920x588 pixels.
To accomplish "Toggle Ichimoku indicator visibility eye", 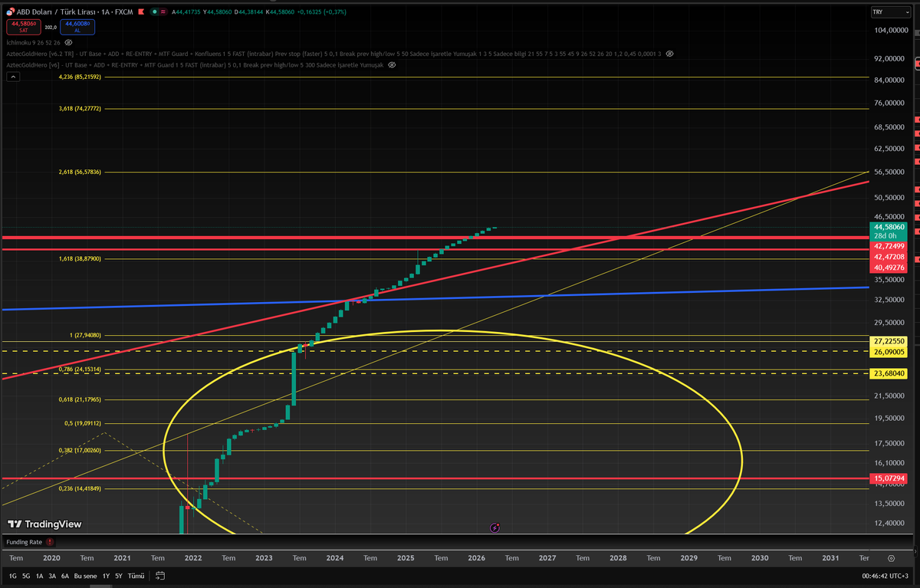I will coord(67,42).
